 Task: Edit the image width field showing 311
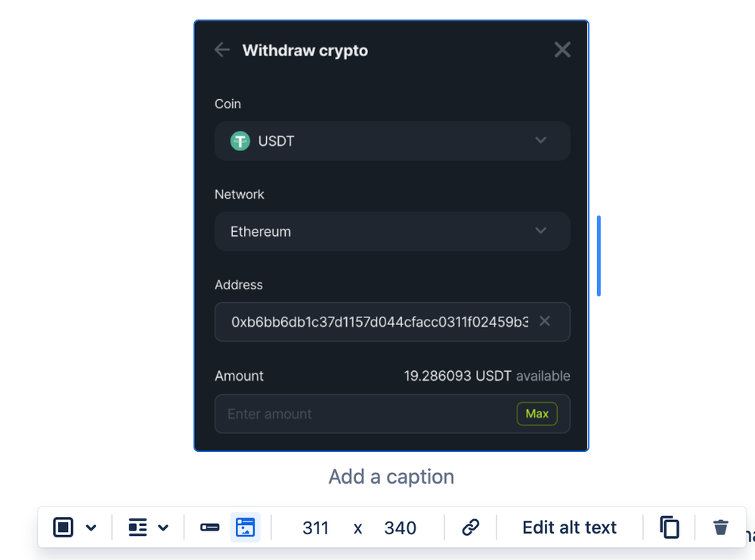click(315, 528)
